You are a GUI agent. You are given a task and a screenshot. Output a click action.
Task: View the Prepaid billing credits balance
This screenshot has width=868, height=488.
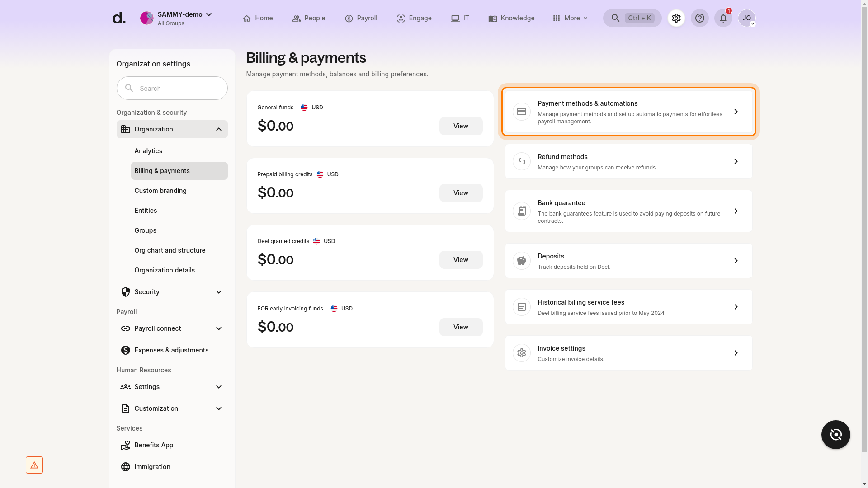point(461,193)
